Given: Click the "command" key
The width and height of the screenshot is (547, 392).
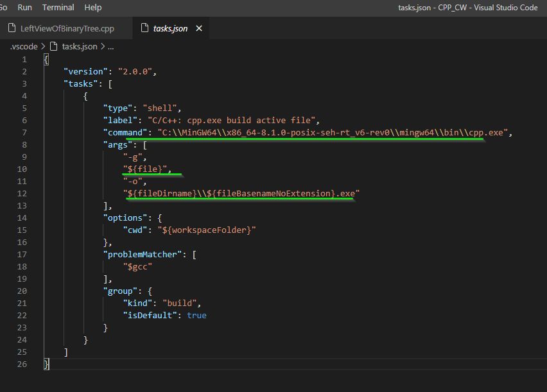Looking at the screenshot, I should (125, 133).
